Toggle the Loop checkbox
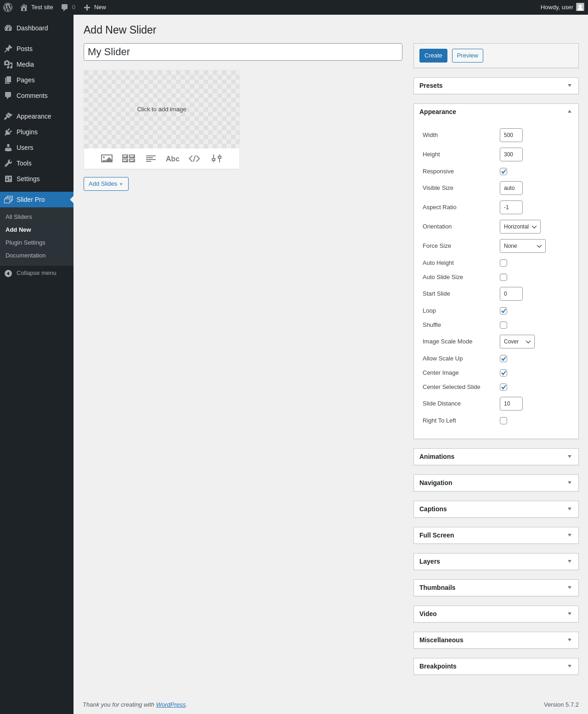The image size is (588, 714). click(x=503, y=311)
